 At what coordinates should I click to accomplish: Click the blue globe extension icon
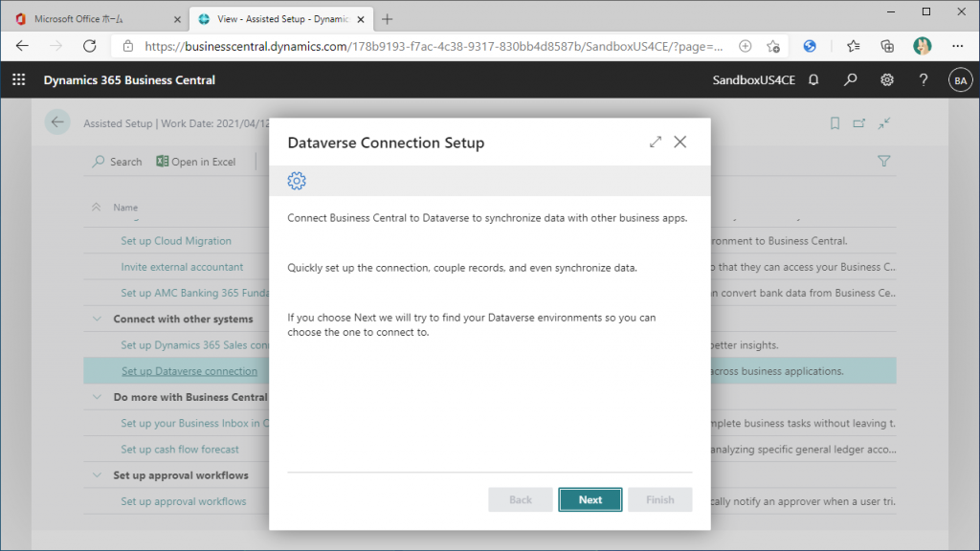point(810,46)
